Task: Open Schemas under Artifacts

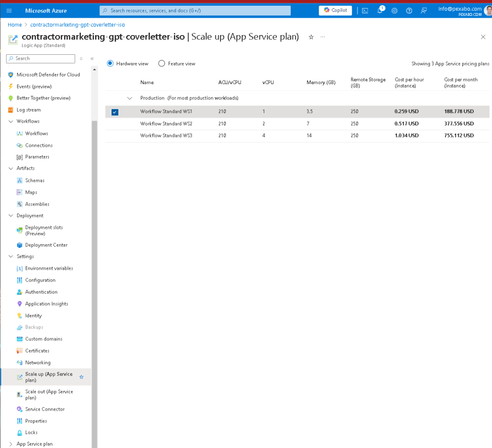Action: (35, 181)
